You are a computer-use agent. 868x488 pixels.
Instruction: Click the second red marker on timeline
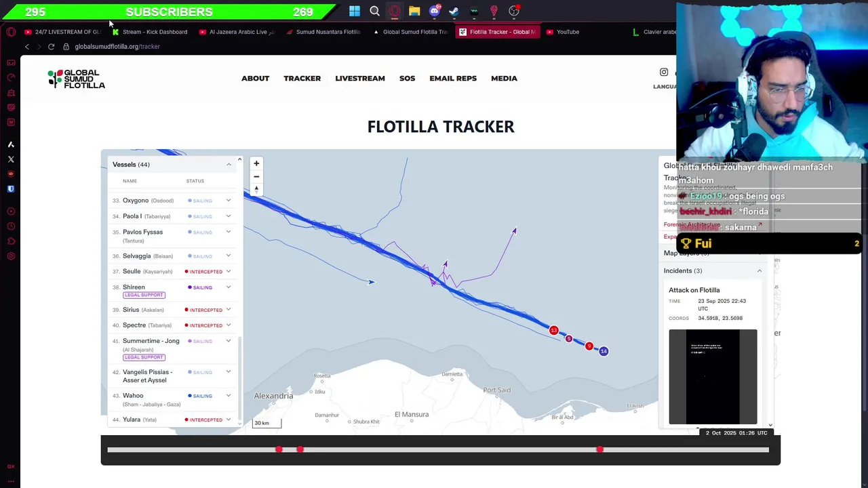coord(300,449)
